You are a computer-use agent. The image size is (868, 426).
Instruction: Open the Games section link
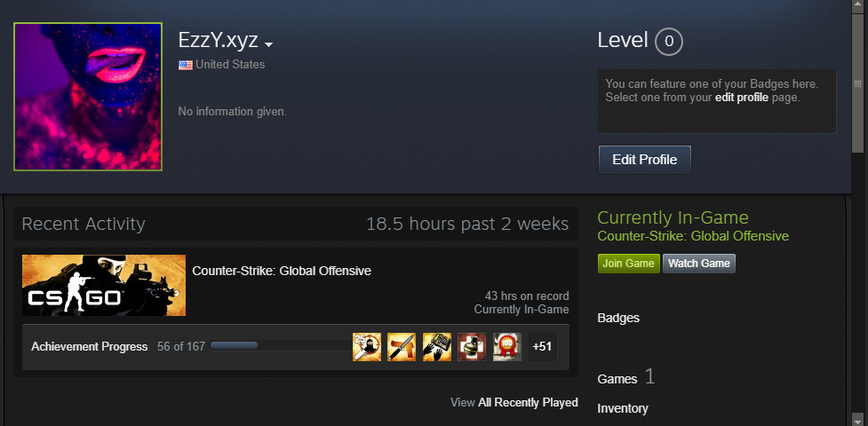click(x=617, y=379)
